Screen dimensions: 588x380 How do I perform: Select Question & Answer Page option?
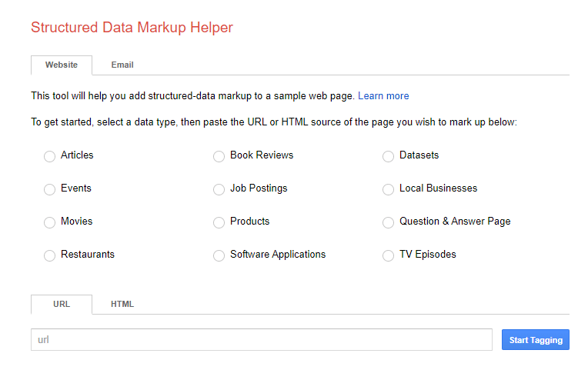pos(389,222)
